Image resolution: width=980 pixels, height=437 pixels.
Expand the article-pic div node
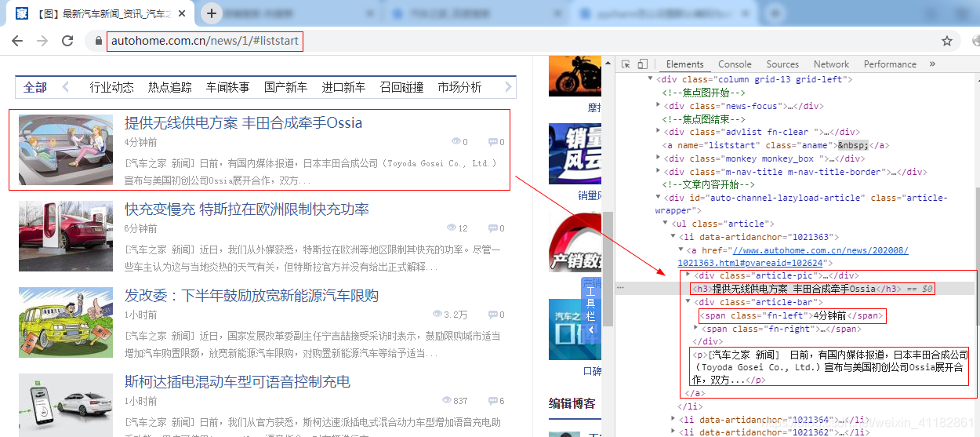point(688,275)
